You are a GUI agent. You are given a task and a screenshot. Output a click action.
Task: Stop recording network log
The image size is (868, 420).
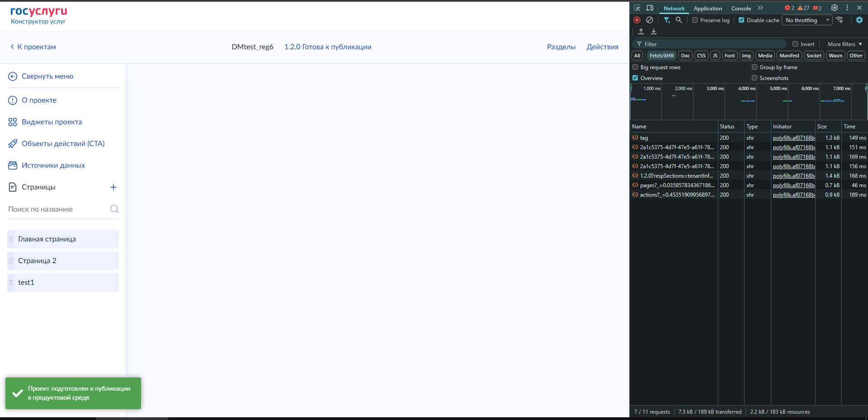click(637, 20)
